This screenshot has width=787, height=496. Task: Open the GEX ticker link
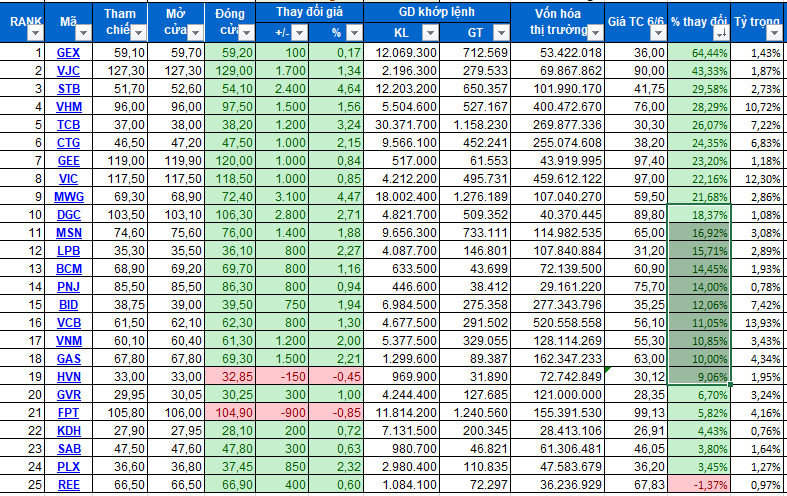point(68,53)
